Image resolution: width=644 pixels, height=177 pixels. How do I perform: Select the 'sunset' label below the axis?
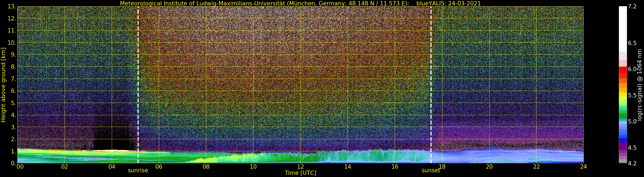[x=431, y=170]
